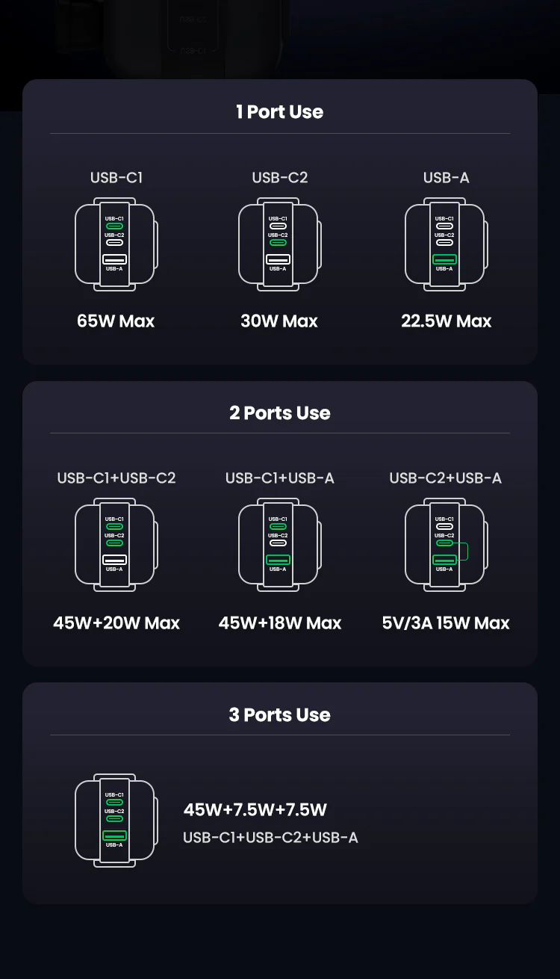Click the charger diagram above 5V/3A 15W Max
The width and height of the screenshot is (560, 979).
tap(445, 545)
